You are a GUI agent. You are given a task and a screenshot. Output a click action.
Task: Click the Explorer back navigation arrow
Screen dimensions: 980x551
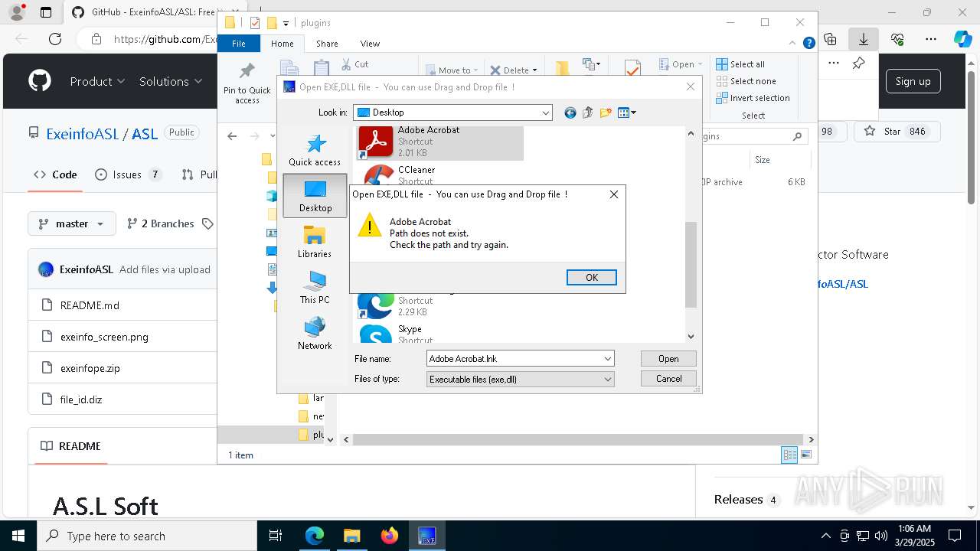click(x=232, y=136)
